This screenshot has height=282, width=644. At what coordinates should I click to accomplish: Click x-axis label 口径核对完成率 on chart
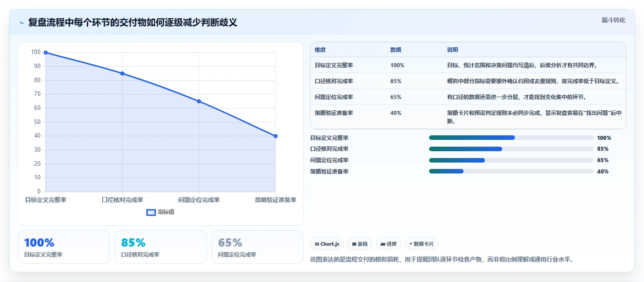(x=122, y=200)
